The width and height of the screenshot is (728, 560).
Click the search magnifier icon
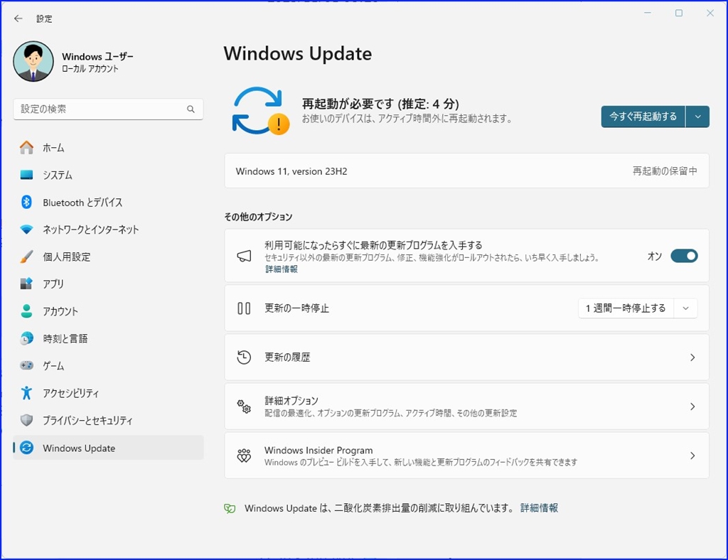point(191,109)
